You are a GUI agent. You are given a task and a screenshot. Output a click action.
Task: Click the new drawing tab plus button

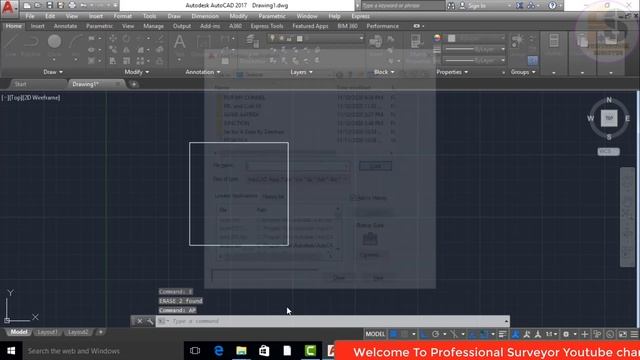coord(133,84)
